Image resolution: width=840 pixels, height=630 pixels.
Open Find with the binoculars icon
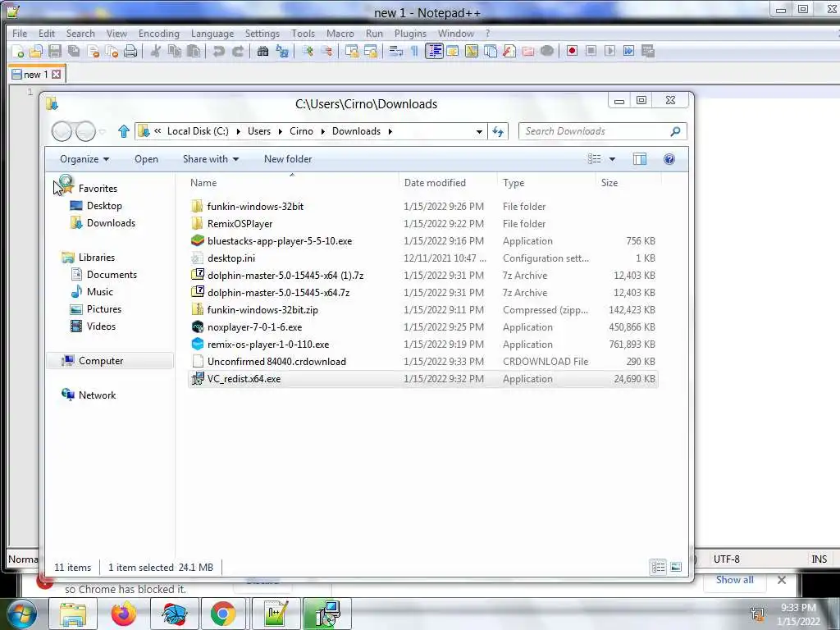point(263,51)
